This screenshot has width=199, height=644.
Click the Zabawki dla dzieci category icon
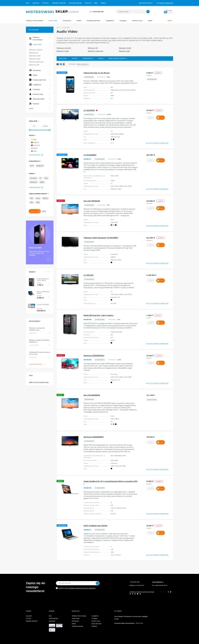pos(30,99)
